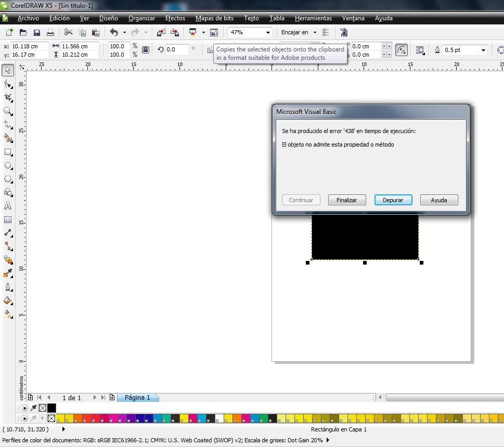Viewport: 504px width, 447px height.
Task: Click the Cut scissors icon
Action: point(68,32)
